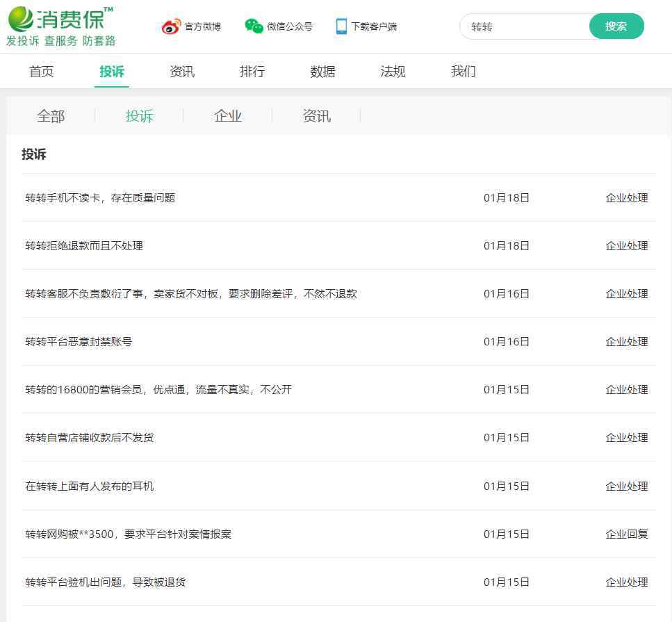
Task: Click 企业处理 status for 转转平台恶意封禁账号
Action: (627, 342)
